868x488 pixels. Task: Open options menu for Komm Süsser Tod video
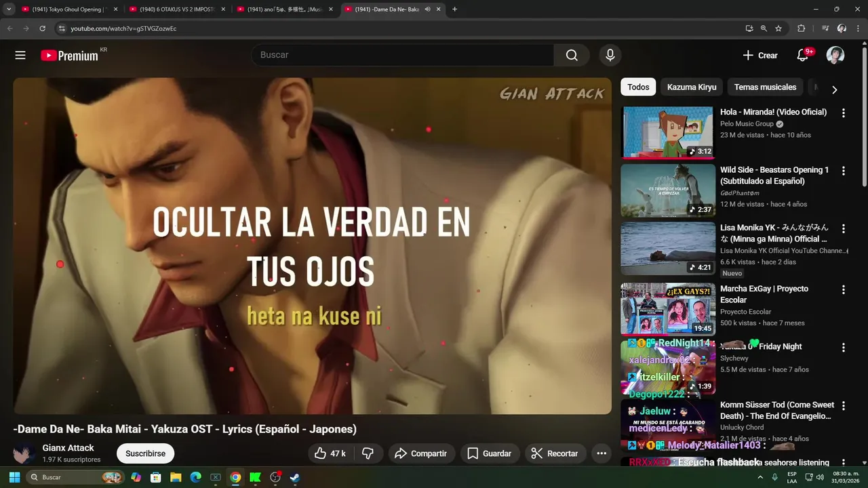point(844,406)
